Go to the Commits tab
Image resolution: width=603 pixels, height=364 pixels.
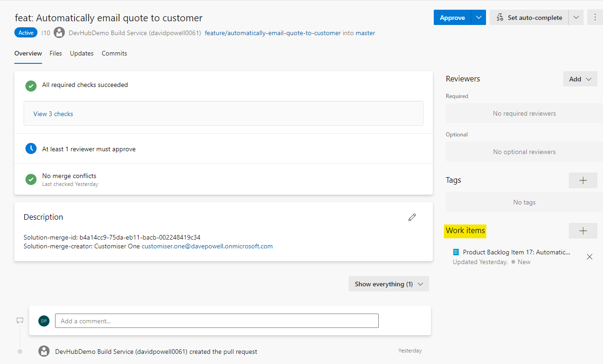tap(114, 53)
